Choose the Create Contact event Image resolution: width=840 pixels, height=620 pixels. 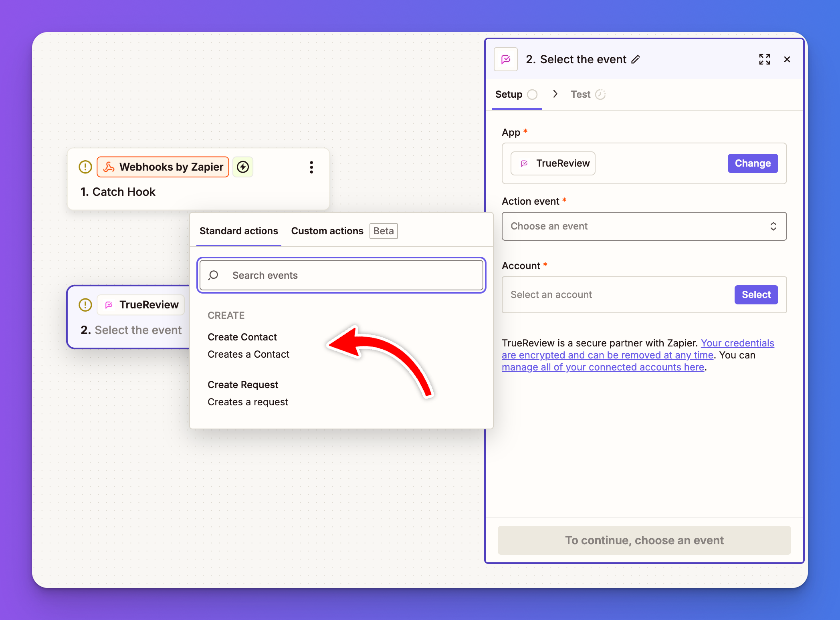click(x=242, y=337)
